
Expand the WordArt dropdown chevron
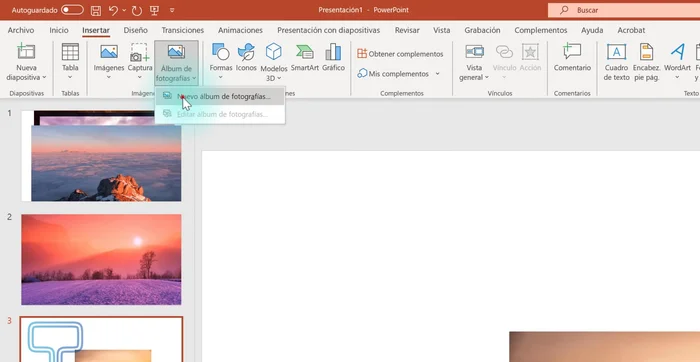point(677,77)
